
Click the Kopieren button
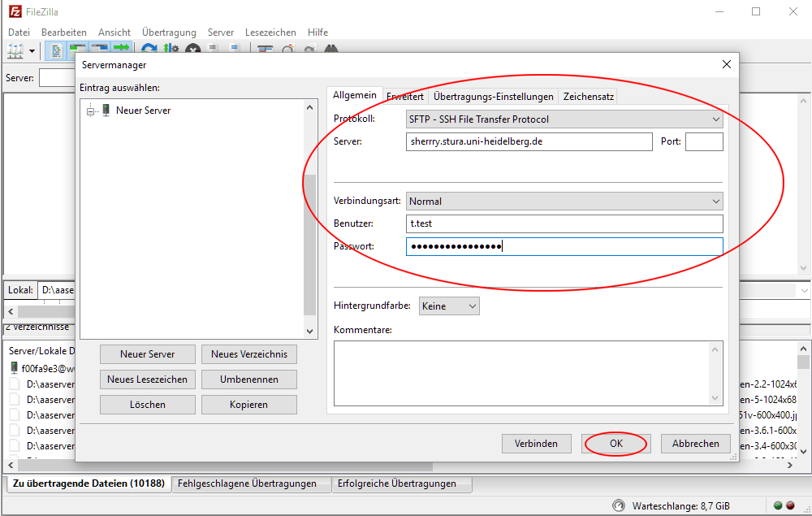coord(249,405)
